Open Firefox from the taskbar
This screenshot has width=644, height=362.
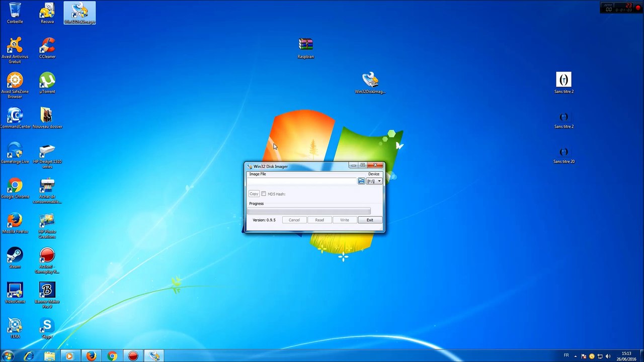pos(91,356)
